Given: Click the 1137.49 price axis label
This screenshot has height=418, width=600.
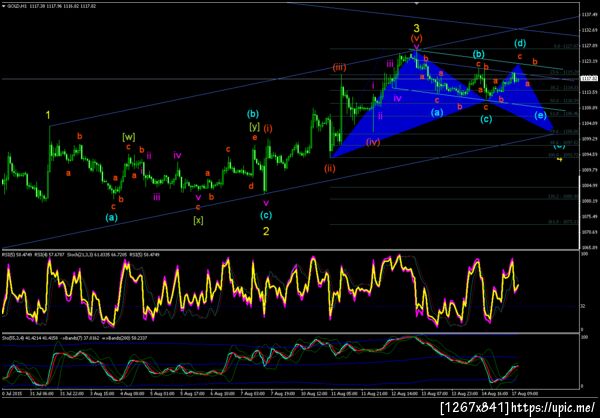Looking at the screenshot, I should click(589, 15).
